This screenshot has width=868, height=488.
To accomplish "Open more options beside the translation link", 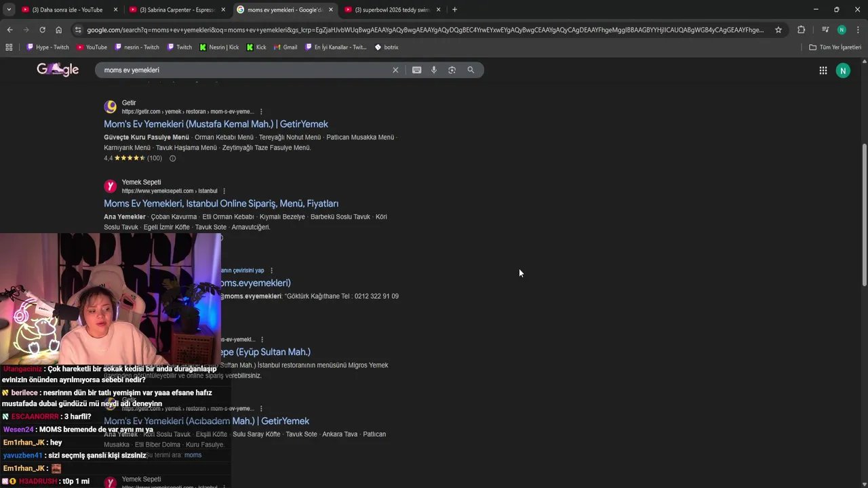I will click(271, 270).
